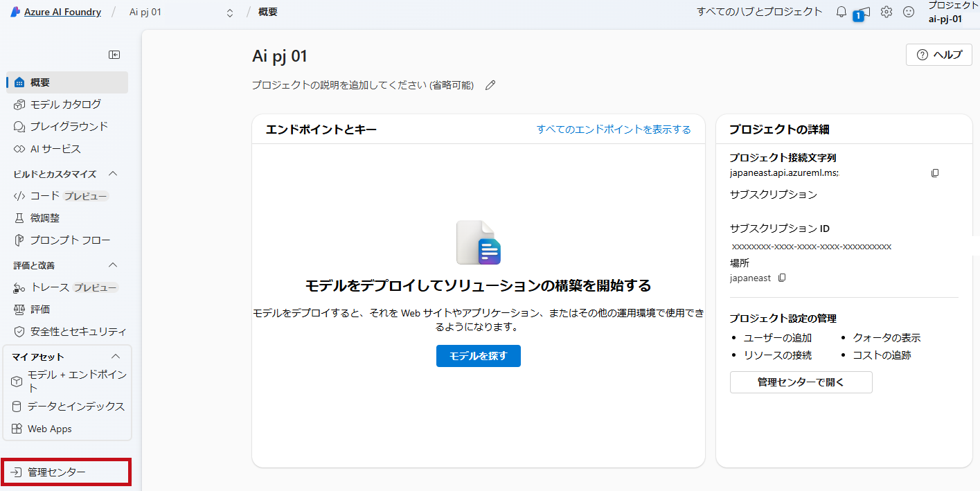Open the settings gear icon

point(887,12)
